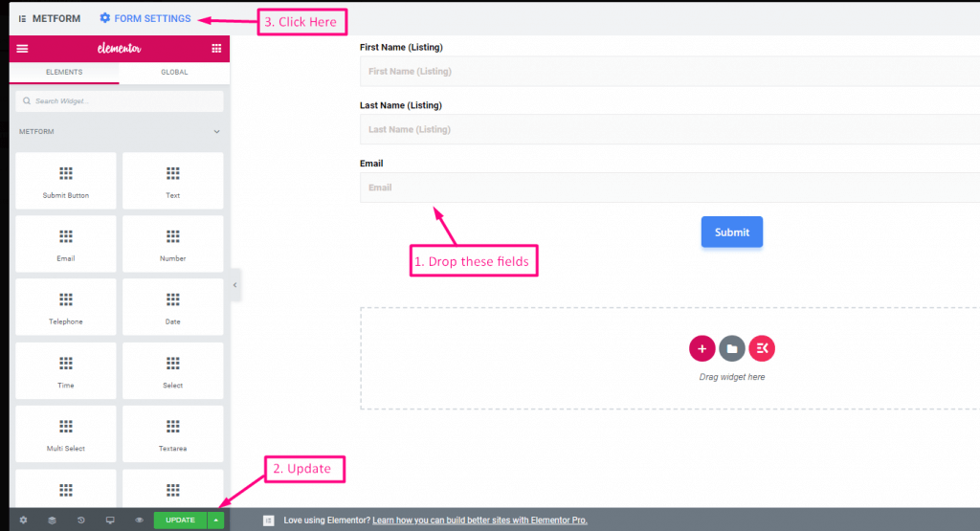Screen dimensions: 980x531
Task: Click the blue Submit button
Action: (x=732, y=232)
